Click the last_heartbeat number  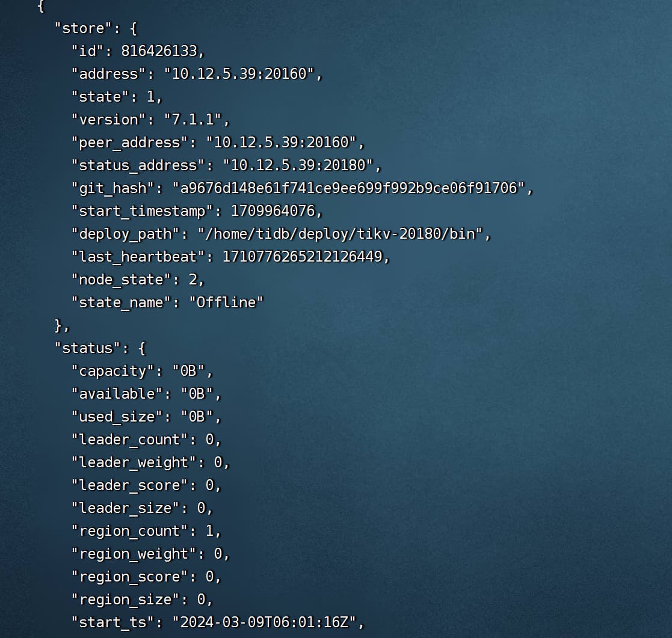(302, 257)
